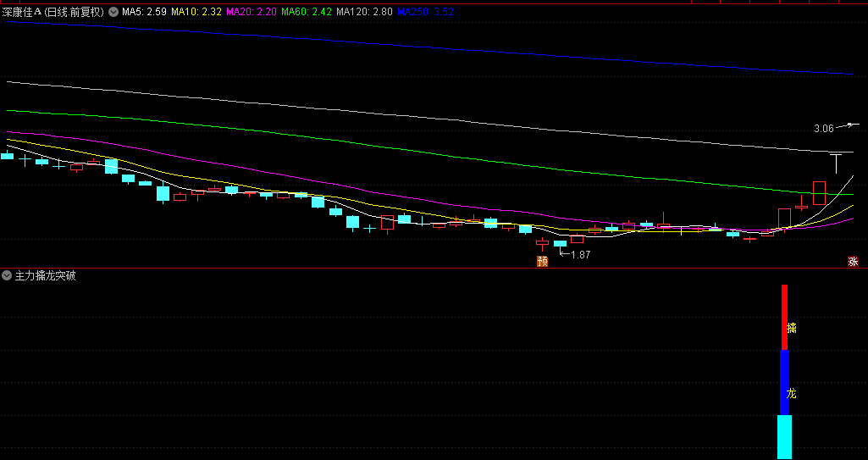Screen dimensions: 868x460
Task: Click the 3.06 high price label
Action: coord(824,129)
